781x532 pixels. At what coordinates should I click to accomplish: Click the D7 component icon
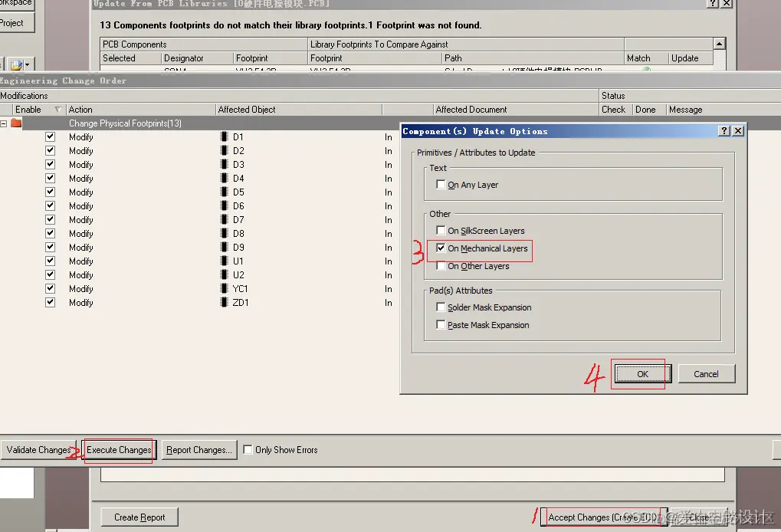pyautogui.click(x=224, y=220)
